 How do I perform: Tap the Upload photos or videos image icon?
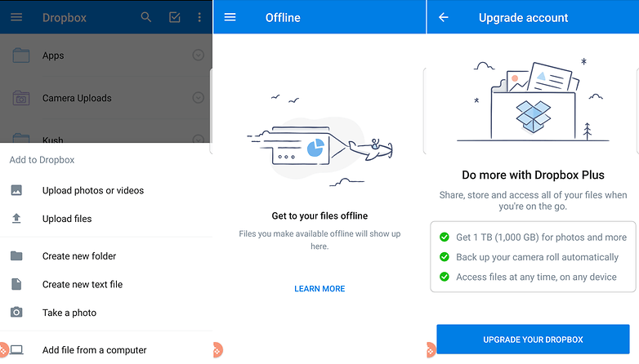click(16, 190)
